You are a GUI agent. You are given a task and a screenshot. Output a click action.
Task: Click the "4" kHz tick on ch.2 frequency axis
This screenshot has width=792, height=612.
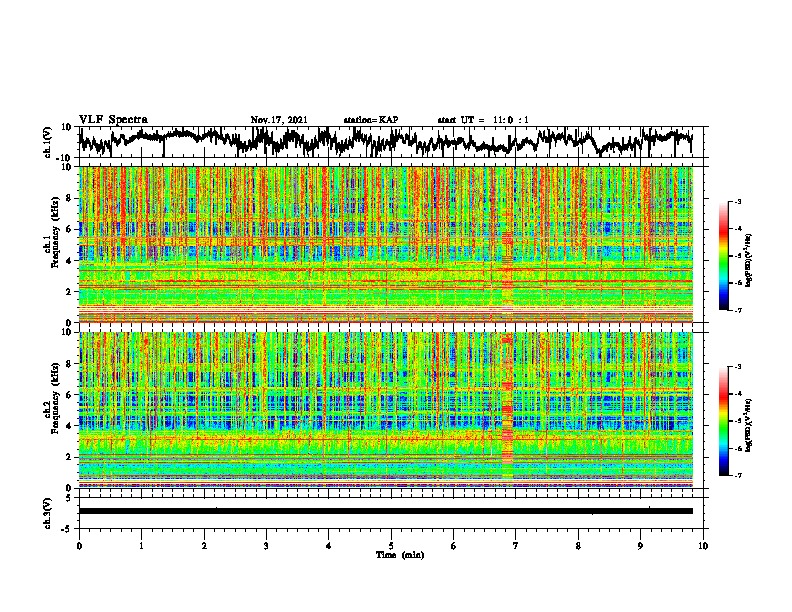[x=70, y=426]
